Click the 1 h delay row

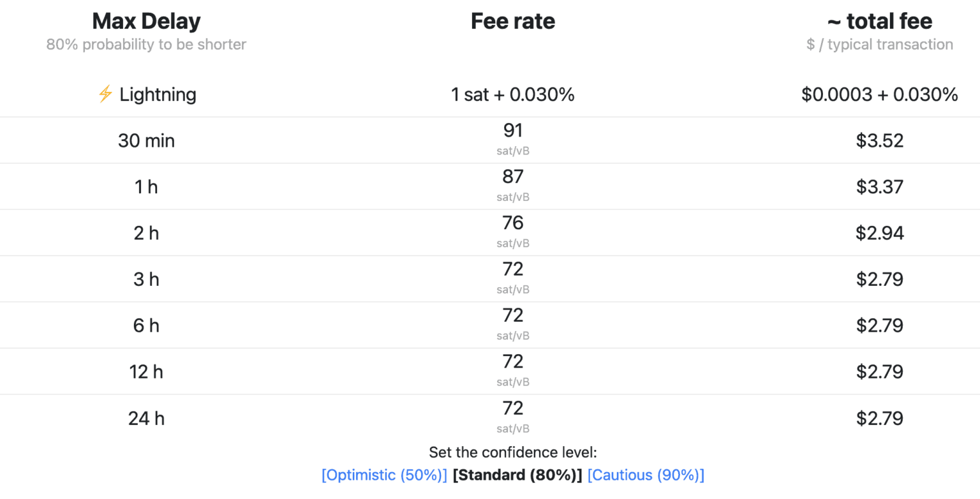tap(146, 187)
